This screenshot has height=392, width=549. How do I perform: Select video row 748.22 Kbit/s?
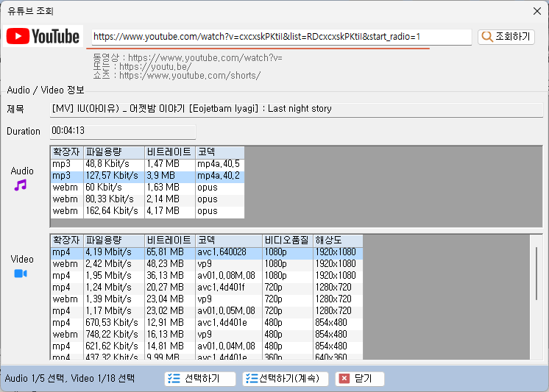(207, 335)
